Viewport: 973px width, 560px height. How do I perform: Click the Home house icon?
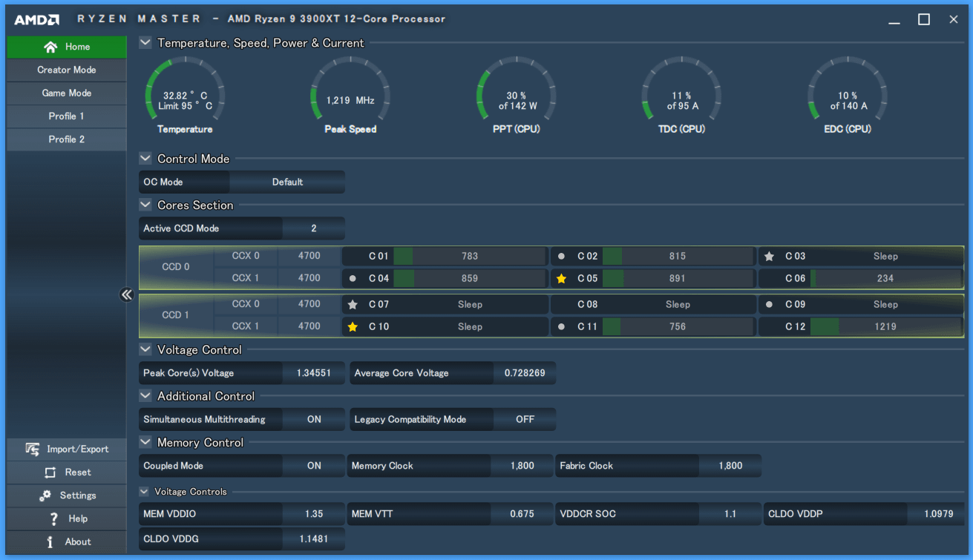pos(50,47)
